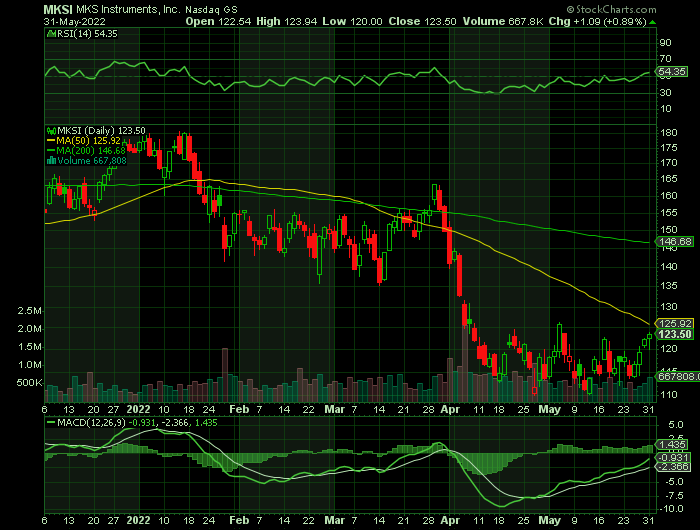Click the 146.68 MA(200) price tag
This screenshot has width=700, height=530.
(x=675, y=242)
